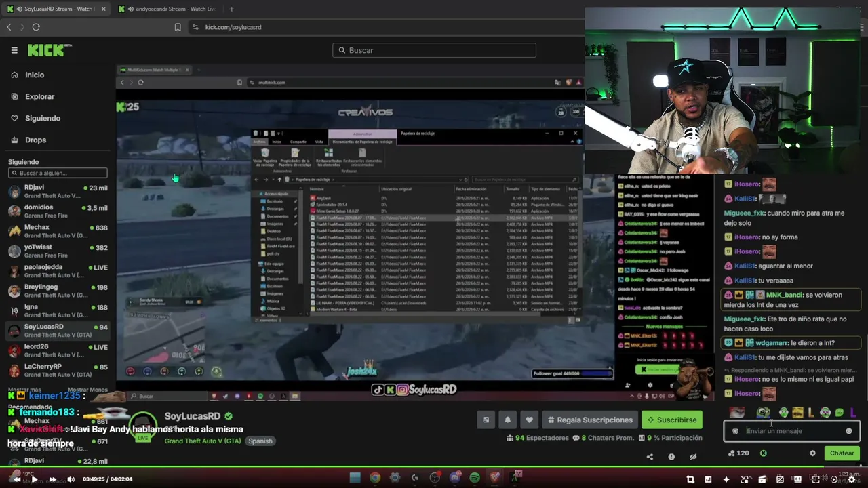
Task: Click the 94 Espectadores viewer count
Action: (537, 438)
